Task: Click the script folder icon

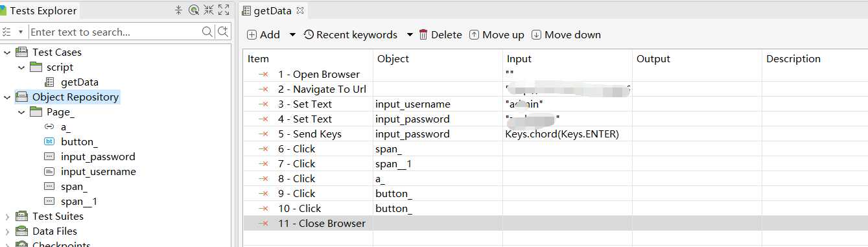Action: coord(36,67)
